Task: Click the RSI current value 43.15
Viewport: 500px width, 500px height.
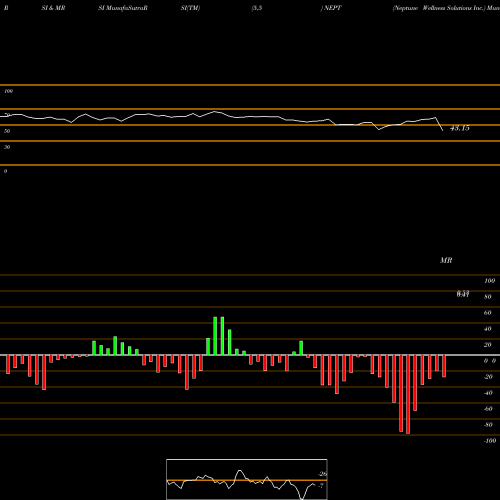Action: click(460, 128)
